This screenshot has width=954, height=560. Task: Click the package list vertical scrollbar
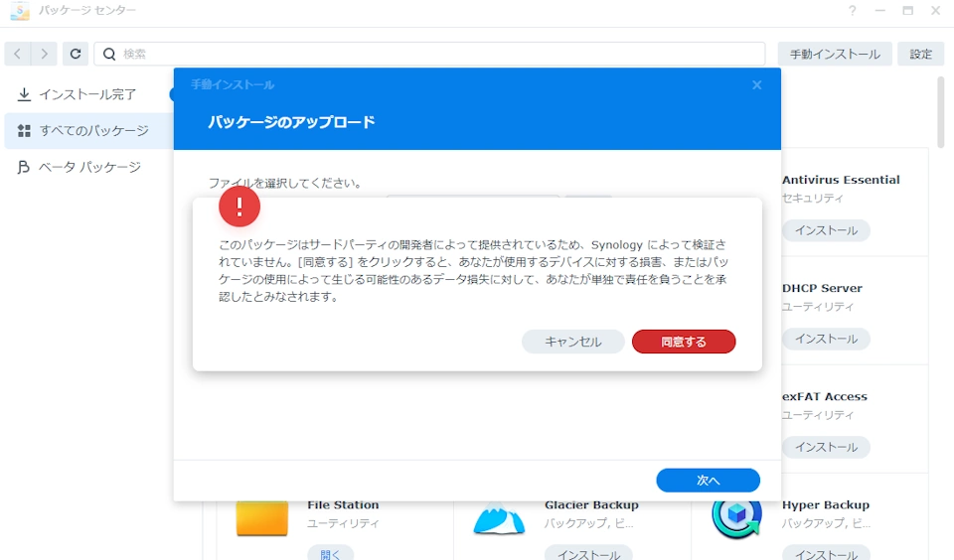click(940, 113)
